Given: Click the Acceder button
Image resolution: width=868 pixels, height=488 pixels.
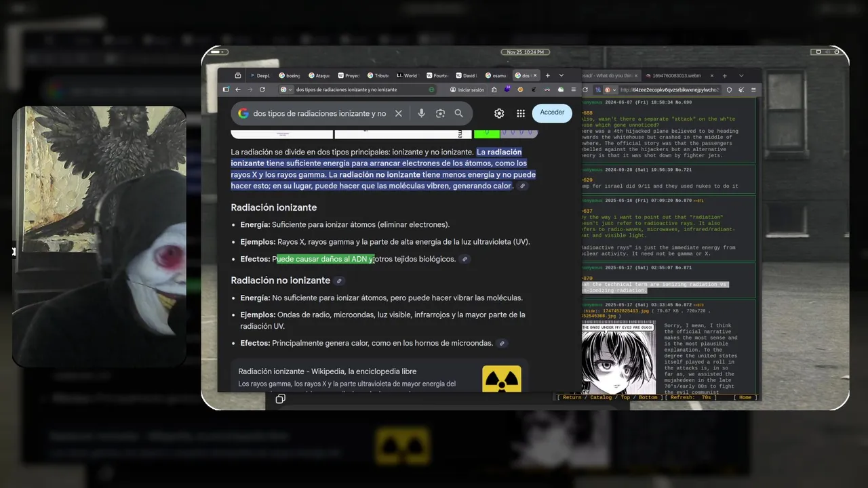Looking at the screenshot, I should [x=552, y=113].
